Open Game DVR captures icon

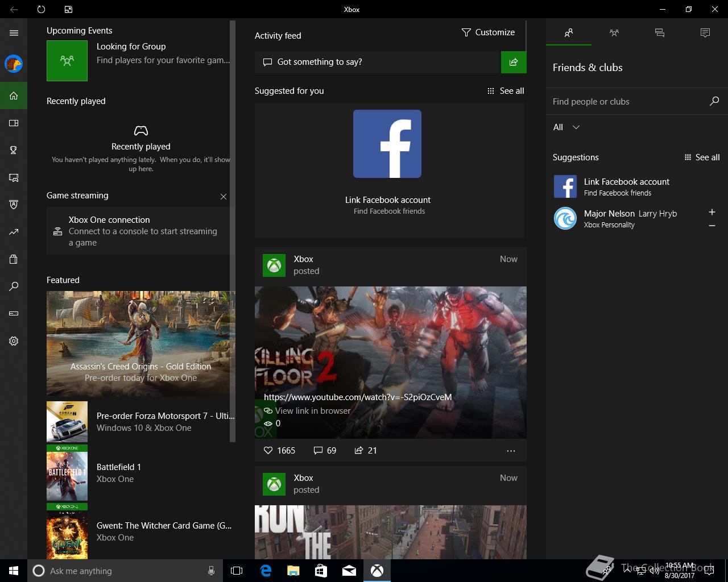(14, 177)
